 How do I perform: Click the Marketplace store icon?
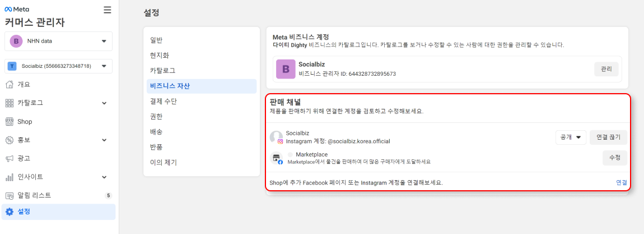(276, 158)
